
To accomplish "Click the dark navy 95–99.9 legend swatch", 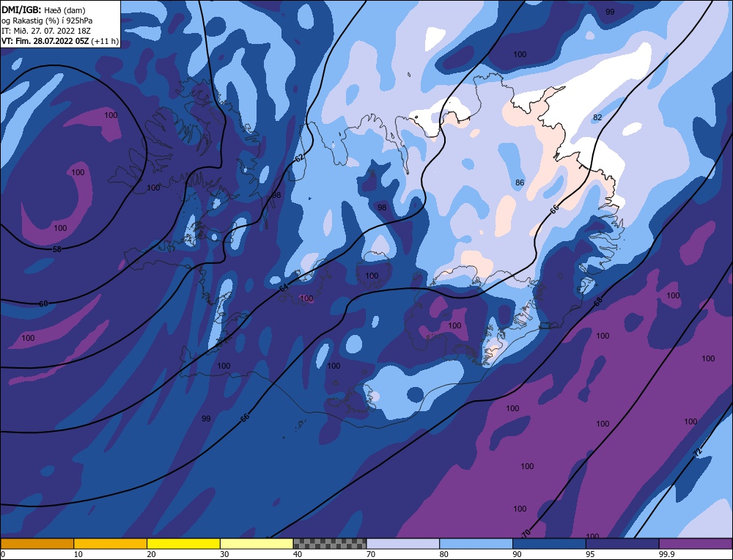I will click(x=622, y=544).
